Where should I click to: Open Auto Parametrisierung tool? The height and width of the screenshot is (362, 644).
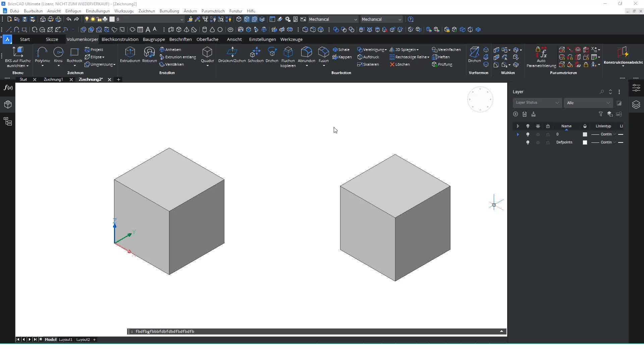[541, 57]
